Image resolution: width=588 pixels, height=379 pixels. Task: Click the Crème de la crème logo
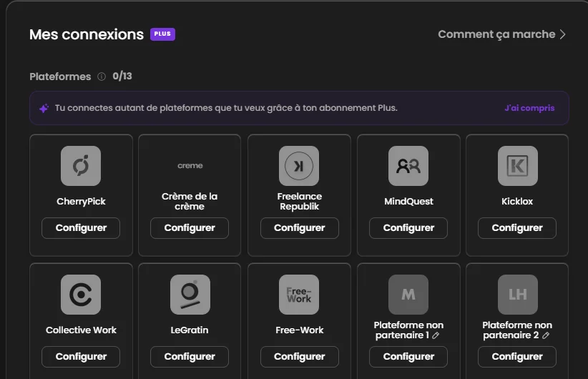pyautogui.click(x=190, y=166)
